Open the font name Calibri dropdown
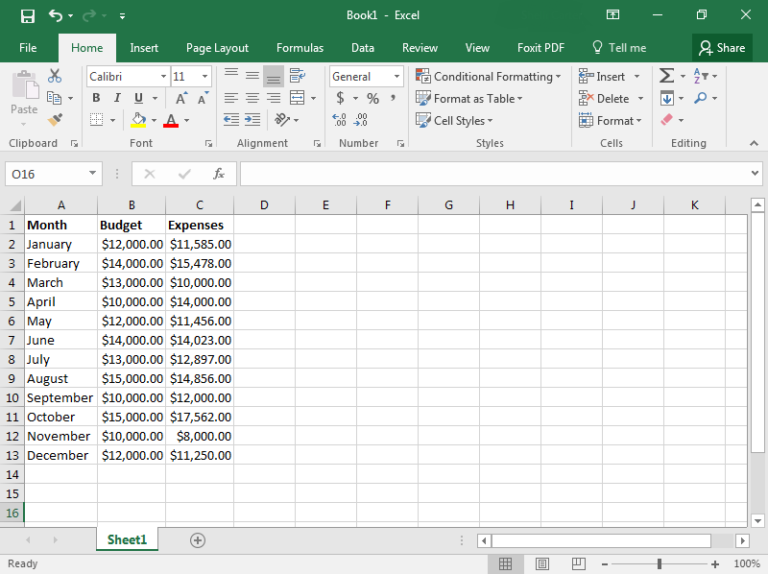This screenshot has width=768, height=574. coord(163,76)
